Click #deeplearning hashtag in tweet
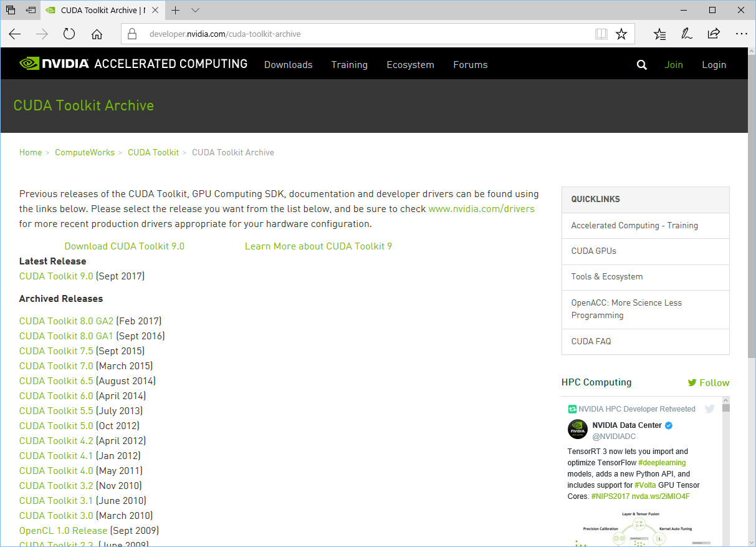The width and height of the screenshot is (756, 547). pos(662,463)
